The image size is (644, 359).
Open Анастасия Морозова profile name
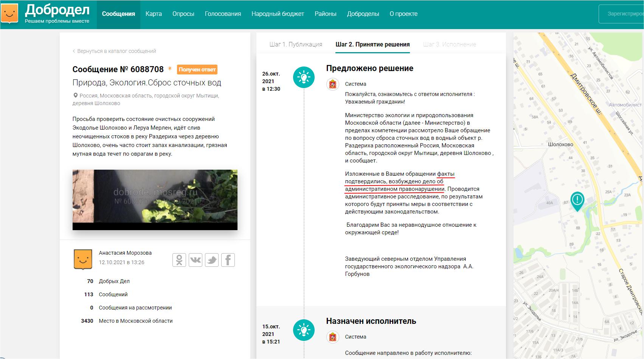[125, 253]
